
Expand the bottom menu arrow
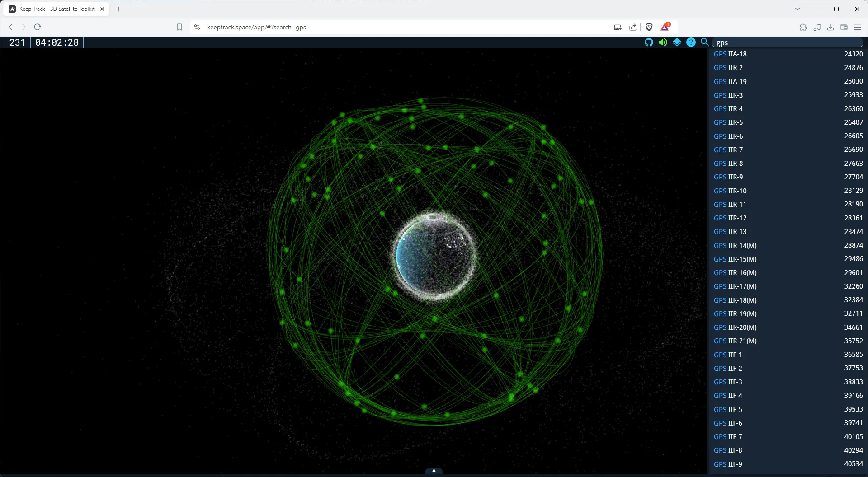pyautogui.click(x=434, y=471)
